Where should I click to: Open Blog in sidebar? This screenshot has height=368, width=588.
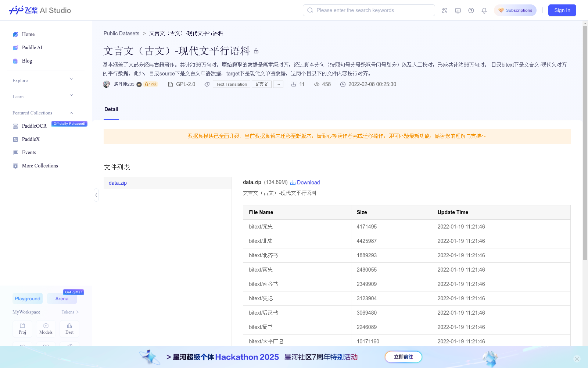(27, 61)
